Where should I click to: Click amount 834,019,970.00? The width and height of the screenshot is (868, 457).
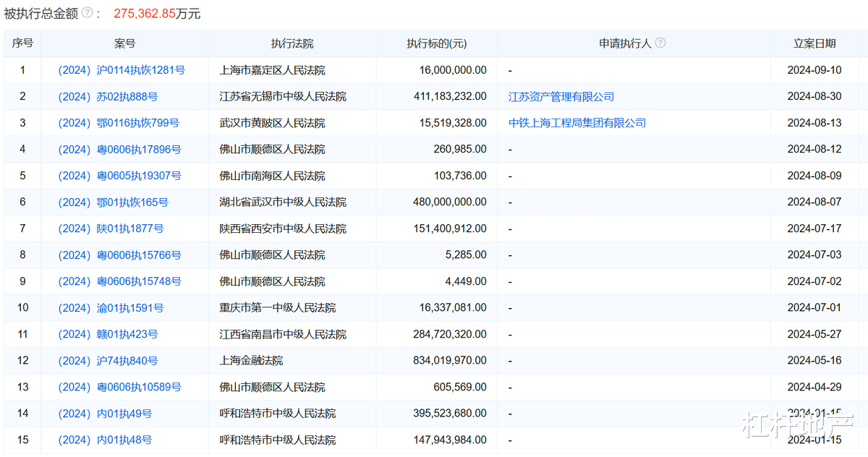tap(450, 361)
